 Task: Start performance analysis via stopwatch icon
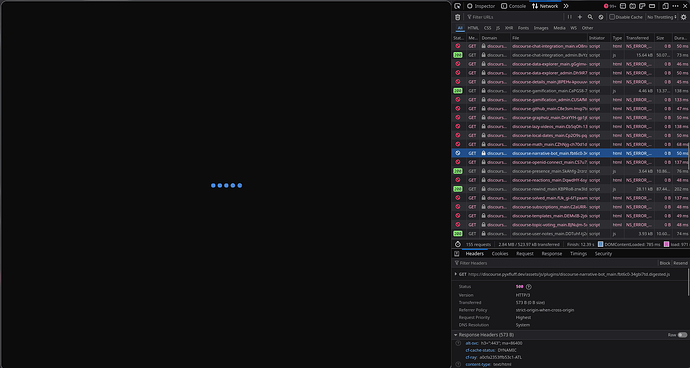point(458,244)
